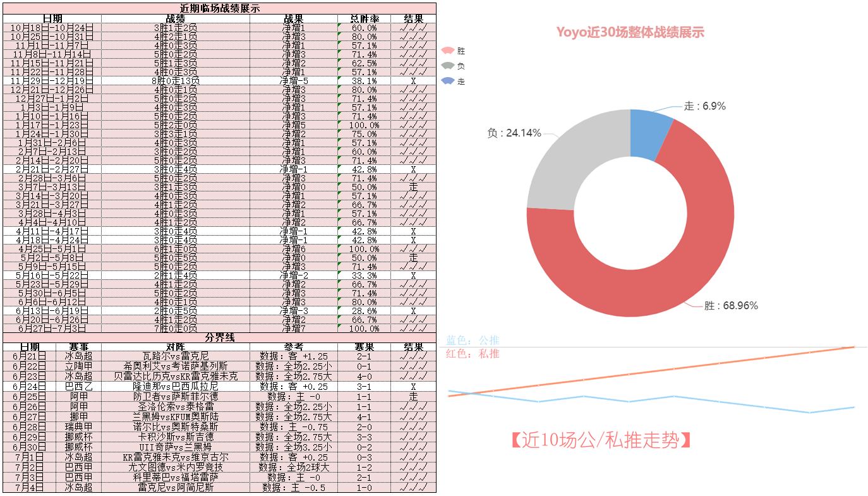Click the X result in 巴西乙 row
The height and width of the screenshot is (496, 868).
click(x=413, y=386)
